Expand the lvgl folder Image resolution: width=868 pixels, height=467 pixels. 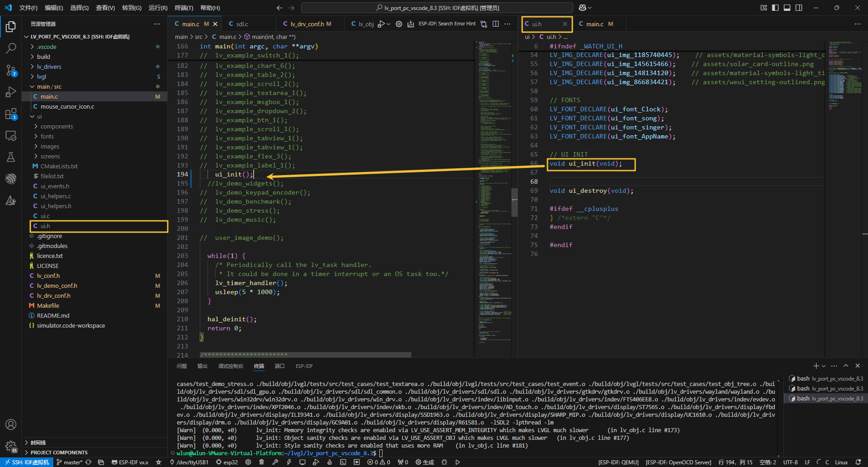click(94, 76)
